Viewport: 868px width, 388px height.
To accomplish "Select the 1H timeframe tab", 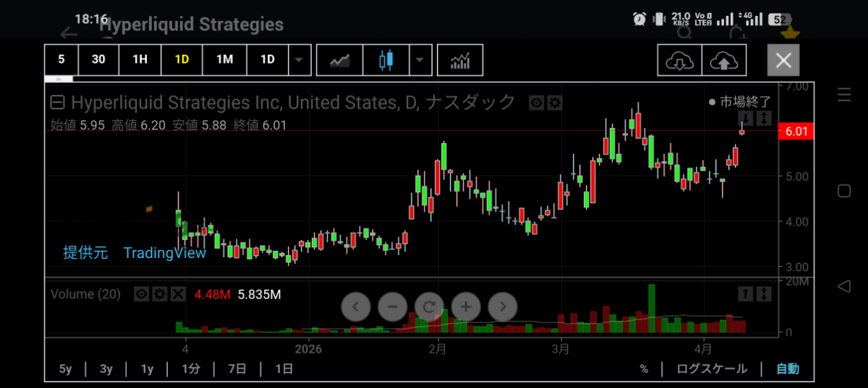I will pos(140,60).
